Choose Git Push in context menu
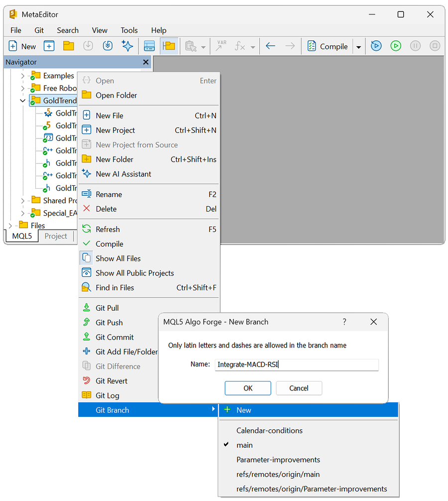This screenshot has height=501, width=448. pyautogui.click(x=119, y=323)
